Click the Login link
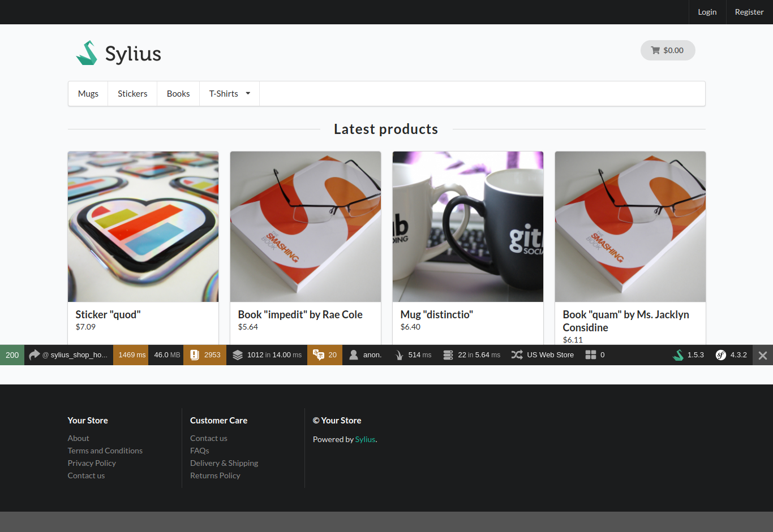 707,12
